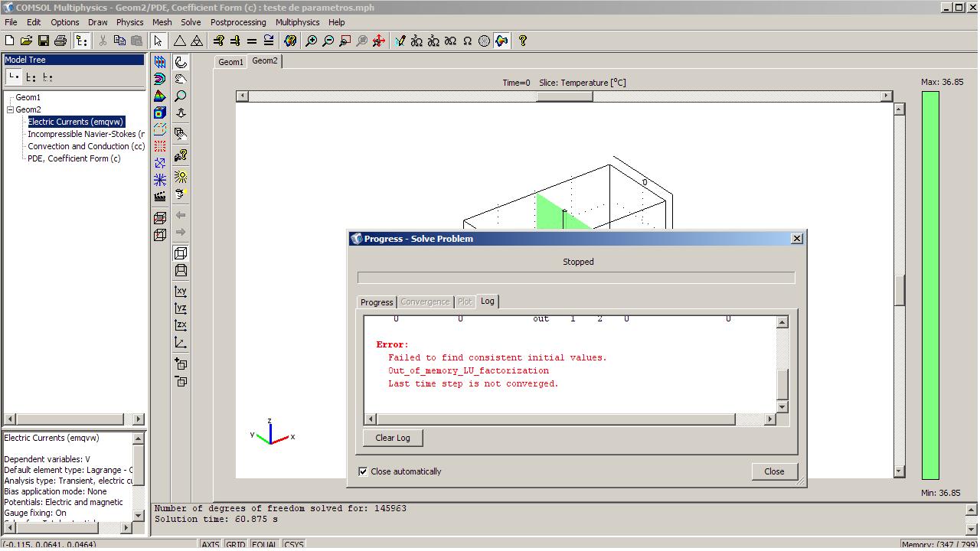Click the time slider handle above the plot
This screenshot has width=980, height=551.
564,96
